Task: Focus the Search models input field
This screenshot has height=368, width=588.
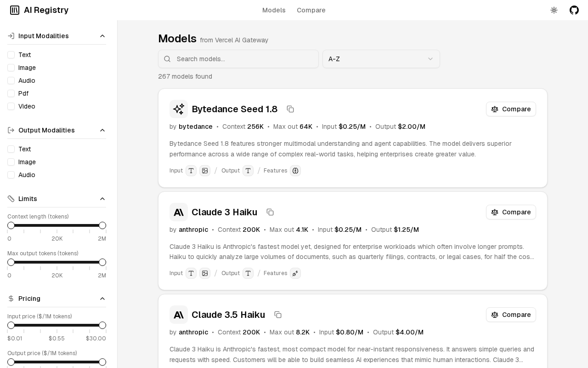Action: point(238,59)
